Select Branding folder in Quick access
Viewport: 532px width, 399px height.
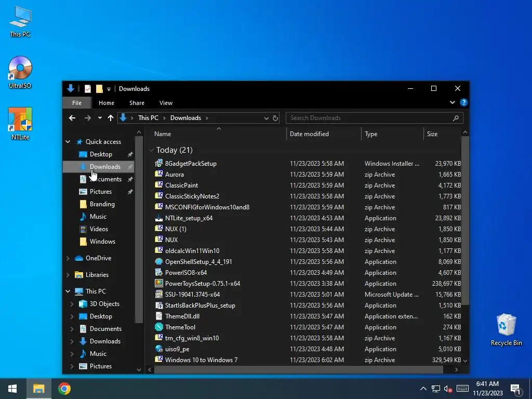[102, 204]
